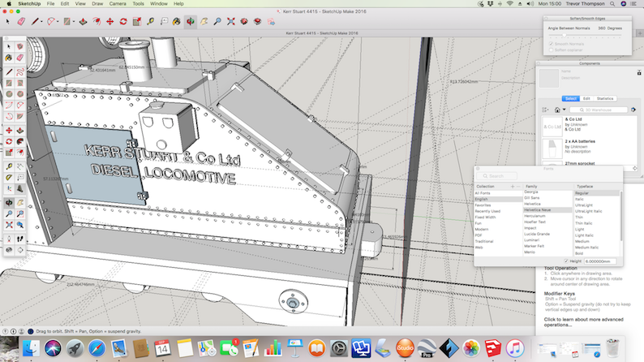Choose the Freehand tool in left palette

click(19, 72)
